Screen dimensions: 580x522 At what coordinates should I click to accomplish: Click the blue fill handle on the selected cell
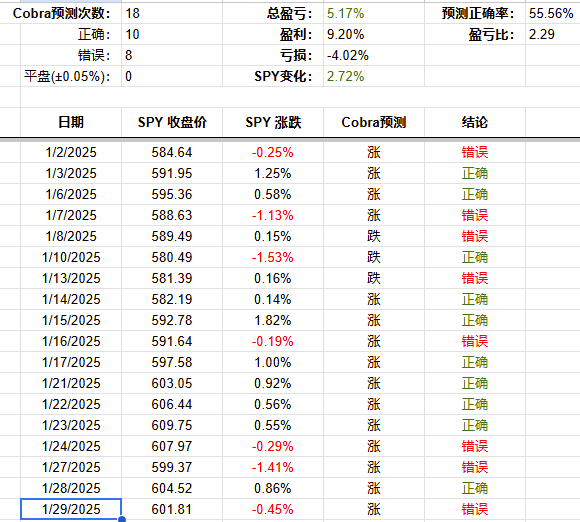(x=122, y=519)
